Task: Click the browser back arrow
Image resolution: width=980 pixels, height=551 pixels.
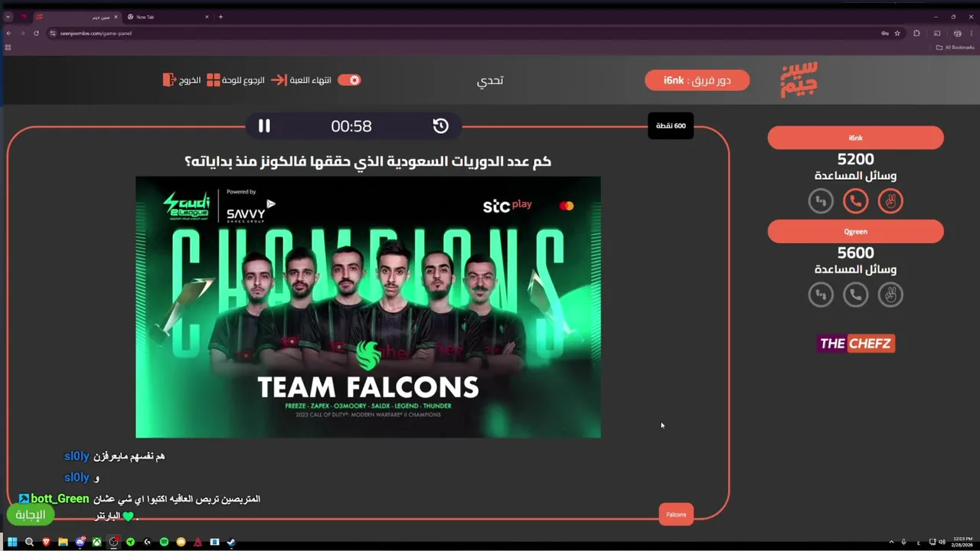Action: pyautogui.click(x=8, y=33)
